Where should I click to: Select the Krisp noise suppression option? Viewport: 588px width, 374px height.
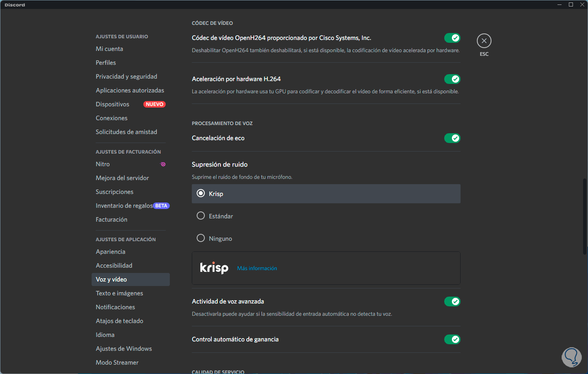[201, 194]
